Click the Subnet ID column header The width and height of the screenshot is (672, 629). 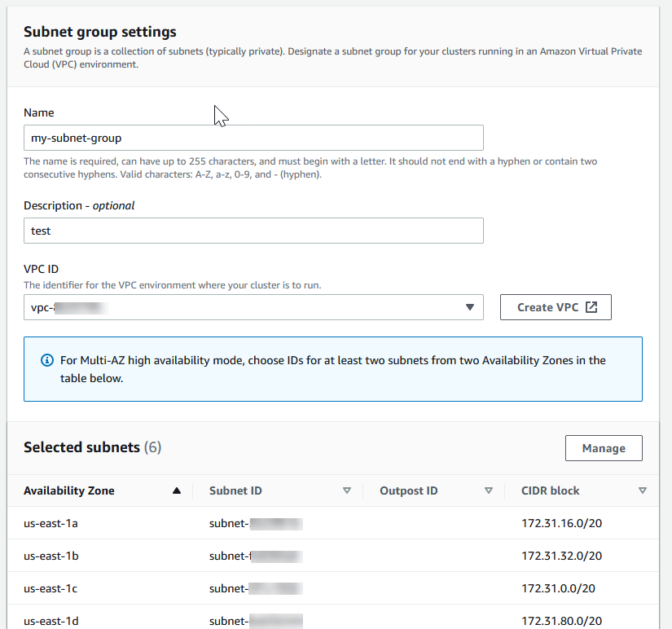235,490
